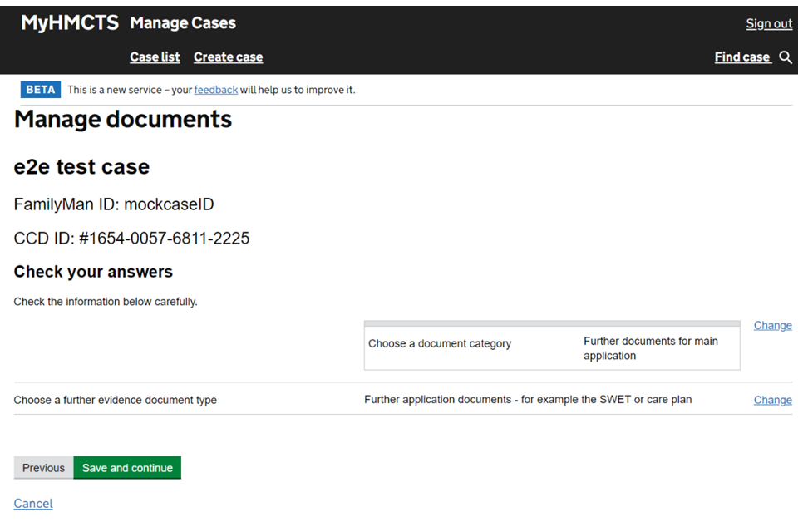Screen dimensions: 798x532
Task: Sign out of Manage Cases
Action: click(768, 23)
